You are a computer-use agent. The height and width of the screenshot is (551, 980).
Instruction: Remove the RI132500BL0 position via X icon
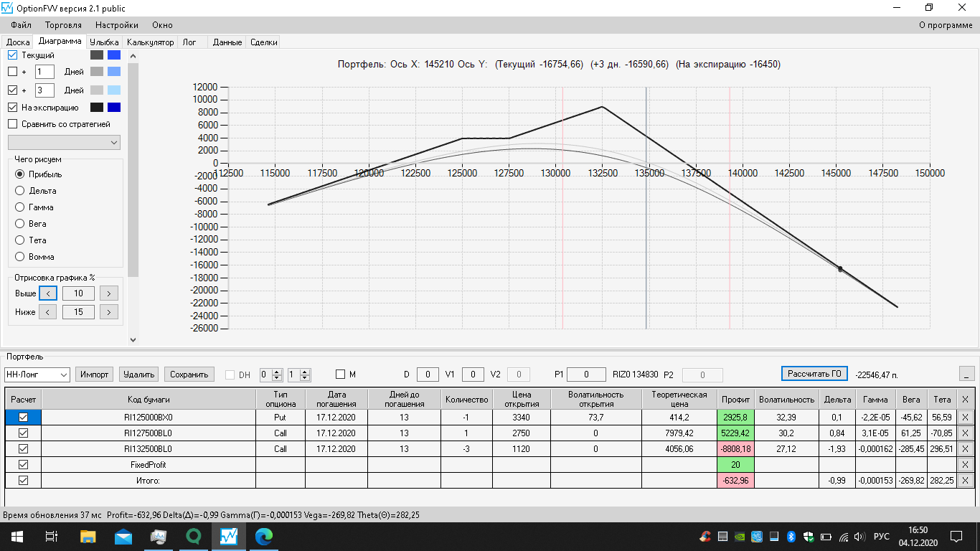[x=965, y=449]
